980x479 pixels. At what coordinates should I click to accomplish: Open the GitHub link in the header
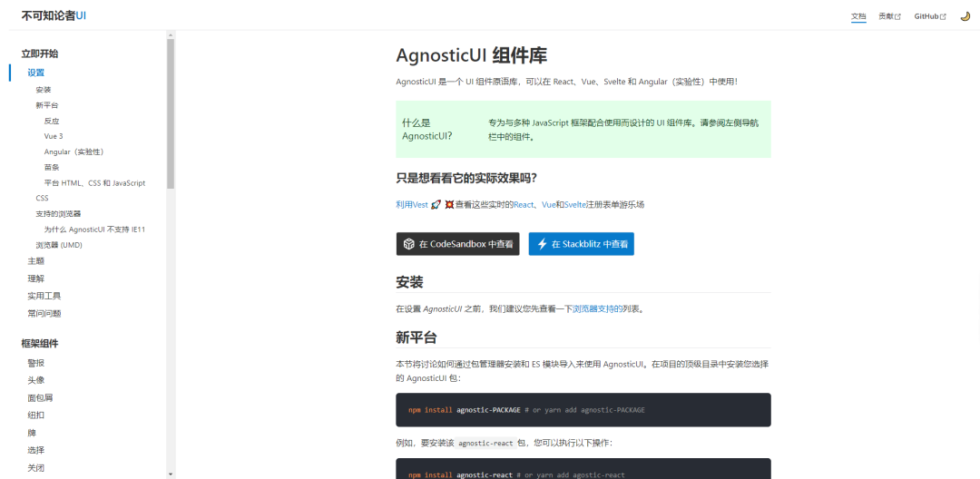pos(930,16)
